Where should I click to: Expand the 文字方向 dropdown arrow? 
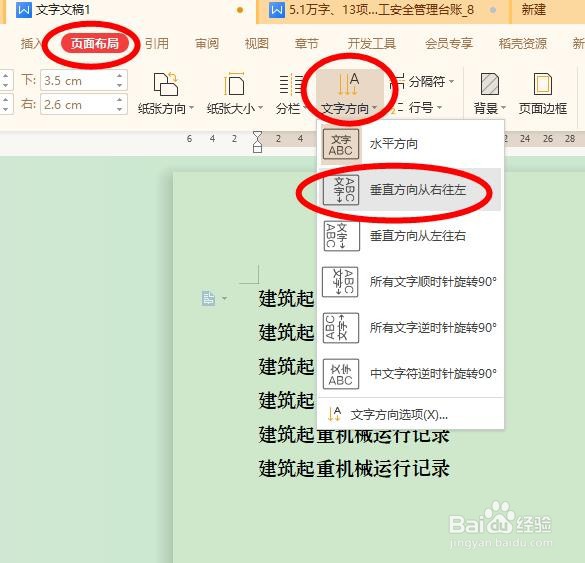coord(374,108)
